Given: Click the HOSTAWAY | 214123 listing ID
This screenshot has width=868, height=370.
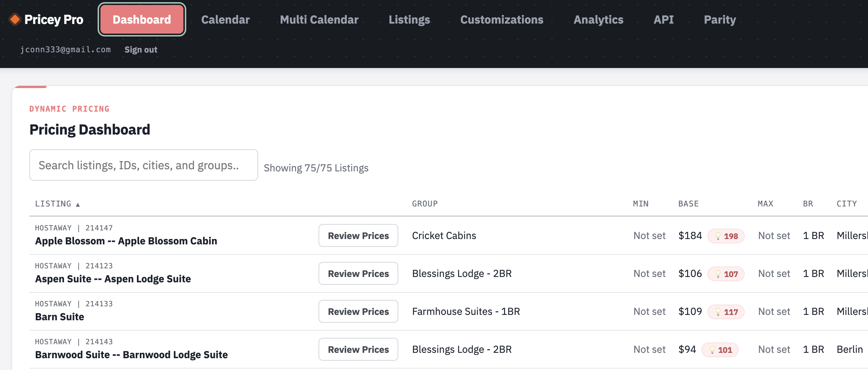Looking at the screenshot, I should coord(74,266).
